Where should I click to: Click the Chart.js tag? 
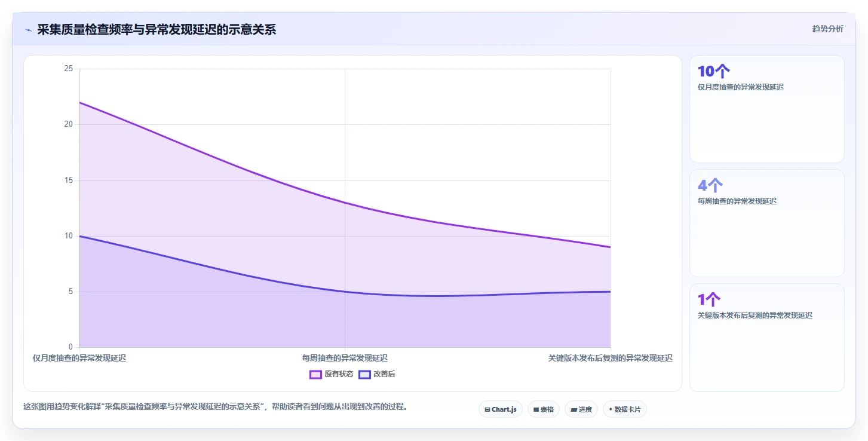(x=501, y=409)
